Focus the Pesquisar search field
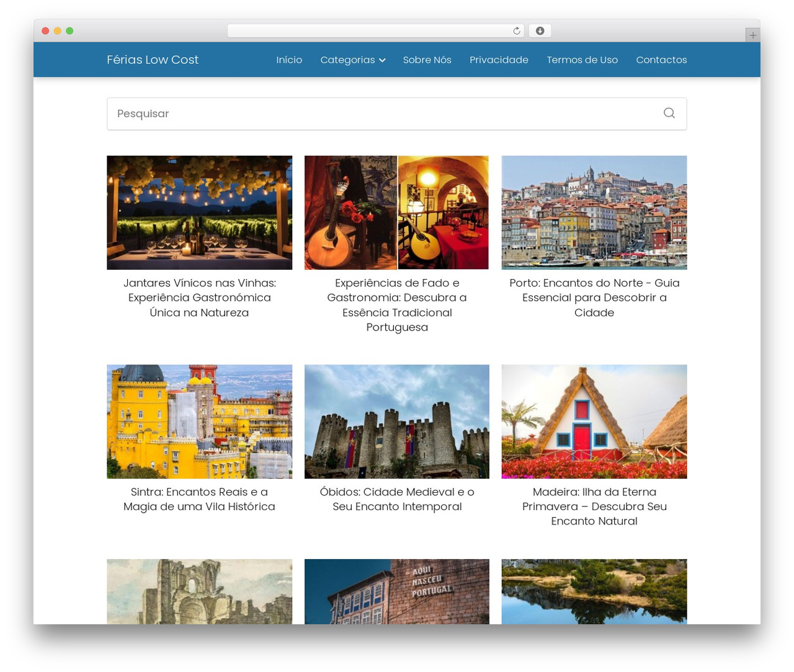Image resolution: width=794 pixels, height=672 pixels. [x=396, y=113]
